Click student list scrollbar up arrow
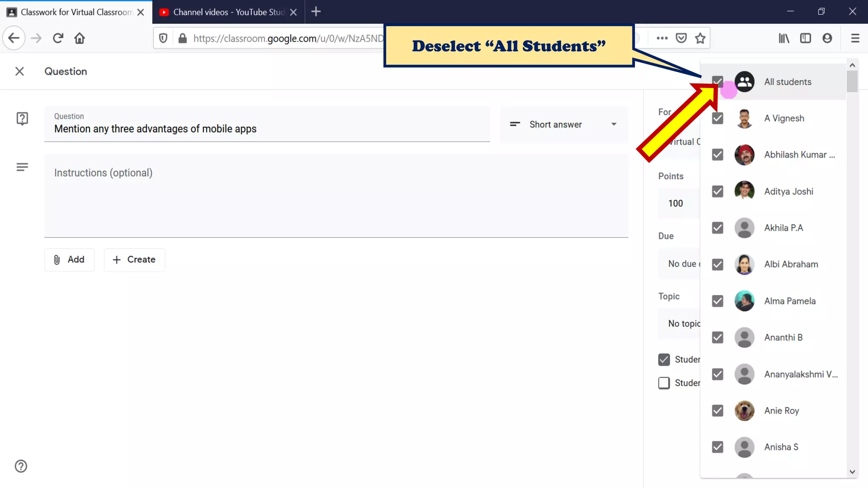 pos(852,65)
